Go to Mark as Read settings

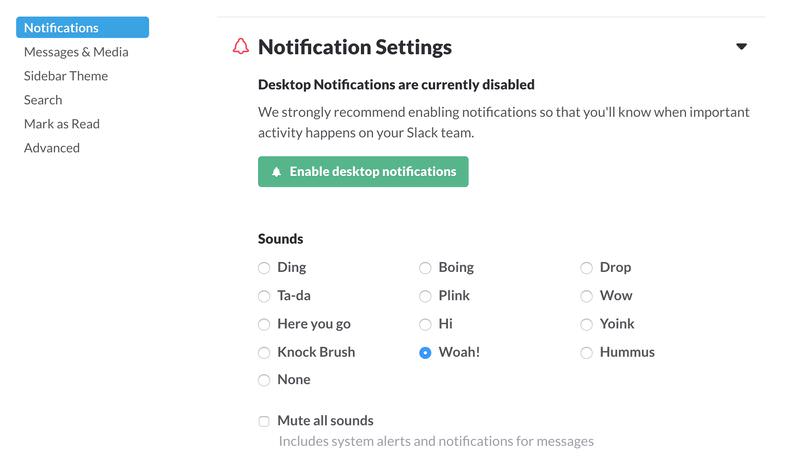point(62,124)
